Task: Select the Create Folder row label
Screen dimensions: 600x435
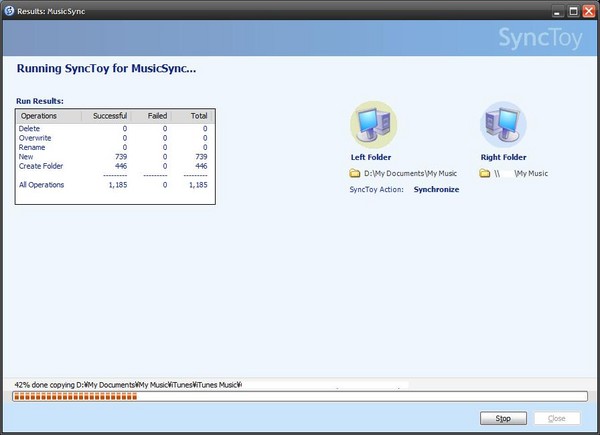Action: [x=41, y=166]
